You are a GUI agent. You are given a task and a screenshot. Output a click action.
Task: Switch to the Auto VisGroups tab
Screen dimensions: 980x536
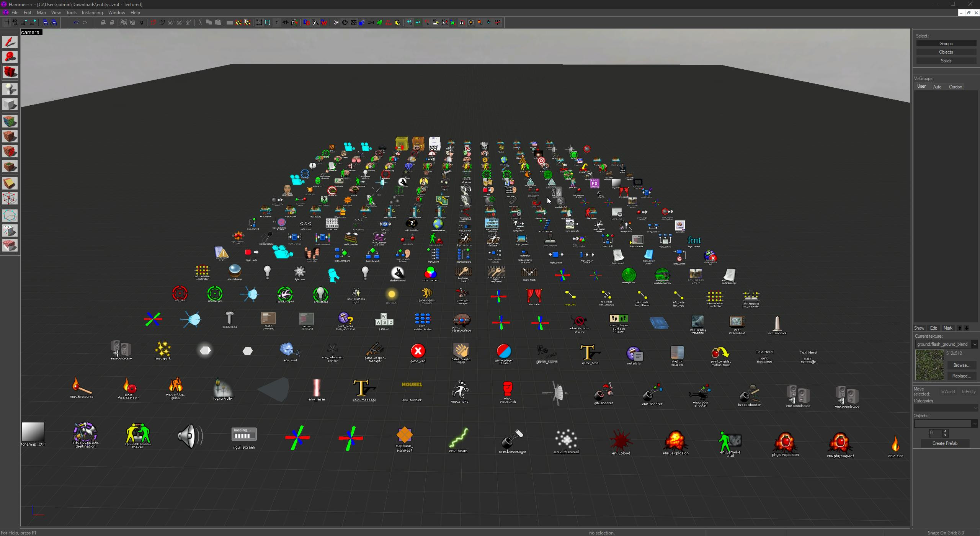(937, 87)
